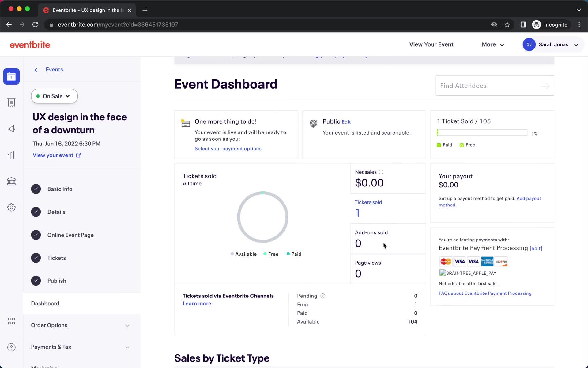Go to Basic Info step
Viewport: 588px width, 368px height.
[x=60, y=189]
